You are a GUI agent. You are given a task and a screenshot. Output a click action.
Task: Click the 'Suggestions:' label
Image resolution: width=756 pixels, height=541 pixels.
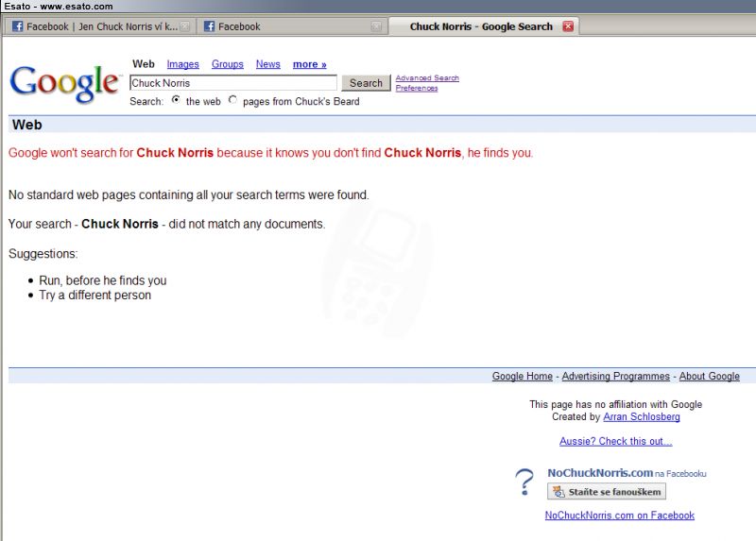point(43,254)
